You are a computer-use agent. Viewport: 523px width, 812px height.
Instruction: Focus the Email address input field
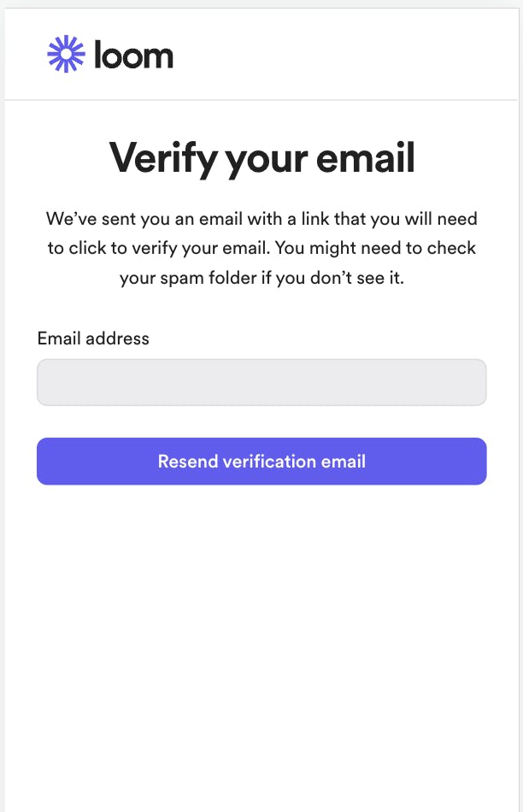(261, 382)
